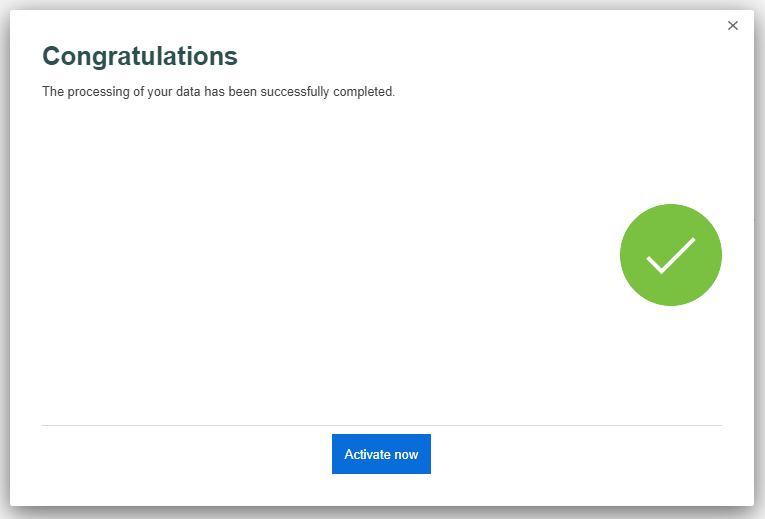Click the letter C in the Congratulations title
The image size is (765, 519).
(x=52, y=57)
